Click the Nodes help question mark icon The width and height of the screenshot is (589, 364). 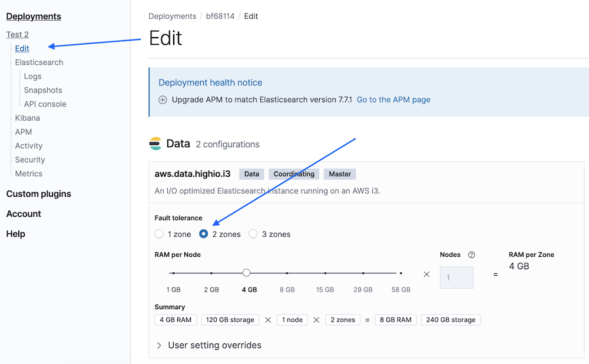tap(471, 254)
